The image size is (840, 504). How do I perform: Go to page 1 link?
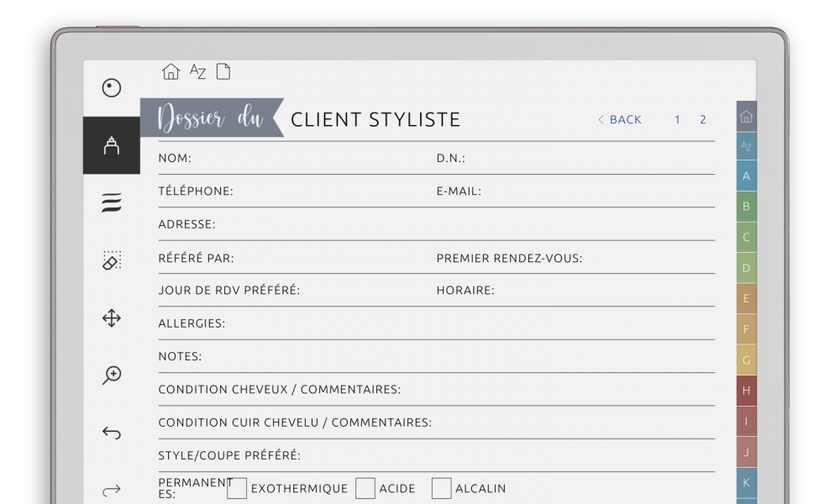[677, 119]
